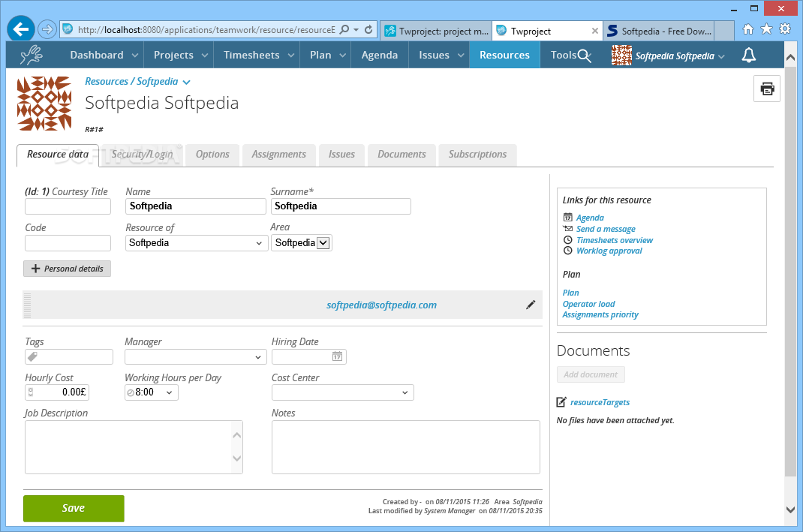Screen dimensions: 803x532
Task: Switch to the Issues tab
Action: [x=341, y=155]
